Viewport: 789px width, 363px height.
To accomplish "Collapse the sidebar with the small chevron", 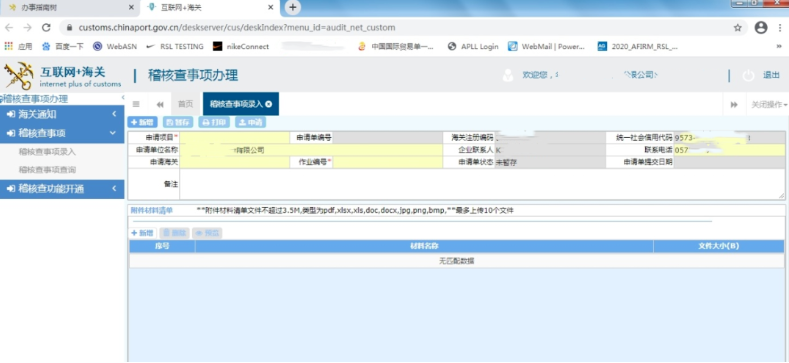I will pos(123,98).
